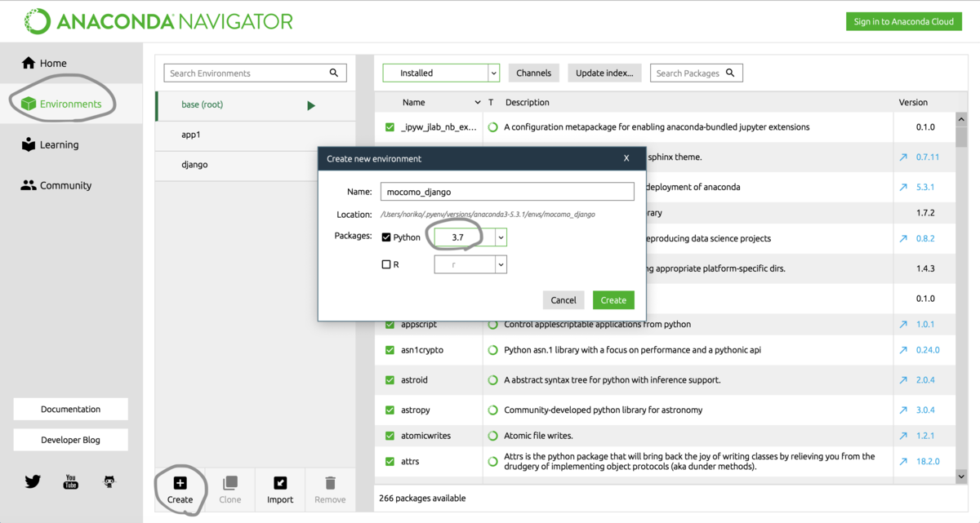Click upgrade arrow for version 5.3.1

tap(903, 187)
